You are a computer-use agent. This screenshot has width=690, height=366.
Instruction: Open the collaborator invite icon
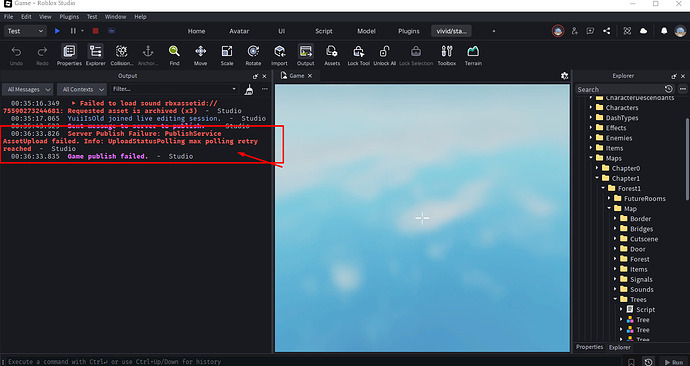574,31
